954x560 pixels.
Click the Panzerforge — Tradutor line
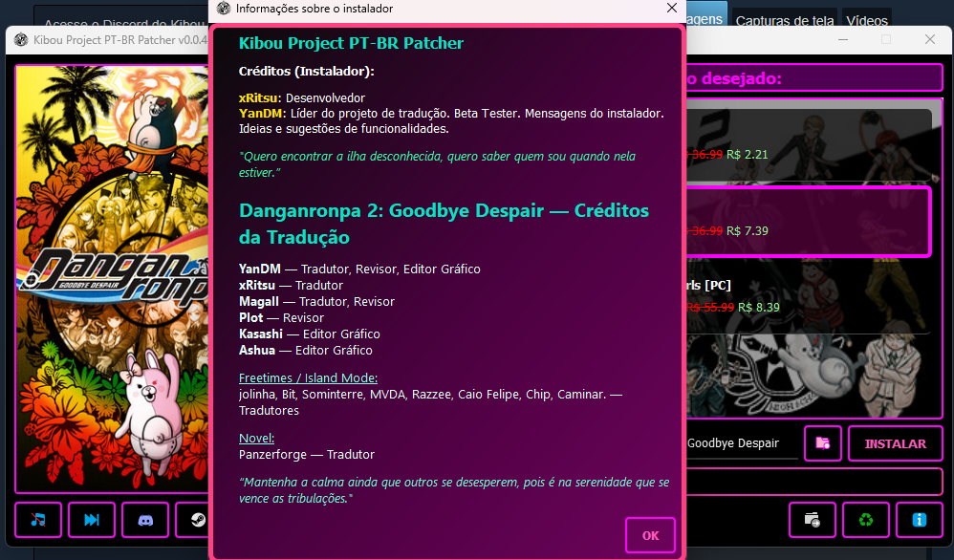click(307, 454)
